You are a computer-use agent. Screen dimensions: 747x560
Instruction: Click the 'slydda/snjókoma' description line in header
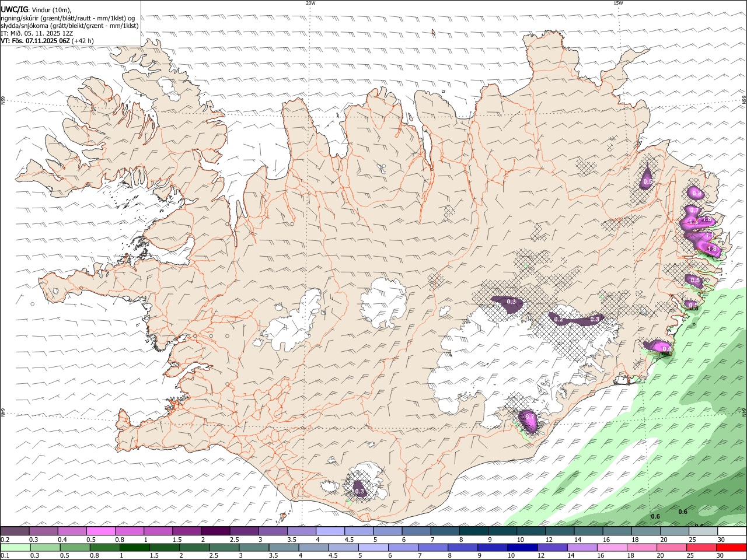coord(69,26)
